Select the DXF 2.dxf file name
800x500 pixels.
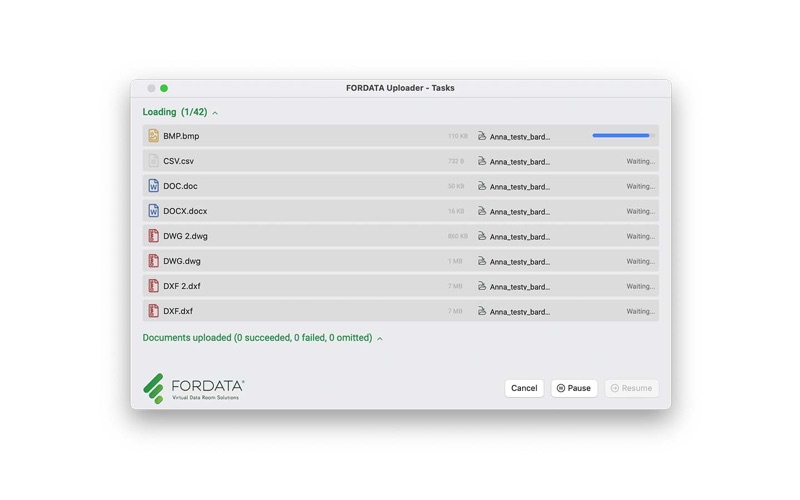pos(182,286)
